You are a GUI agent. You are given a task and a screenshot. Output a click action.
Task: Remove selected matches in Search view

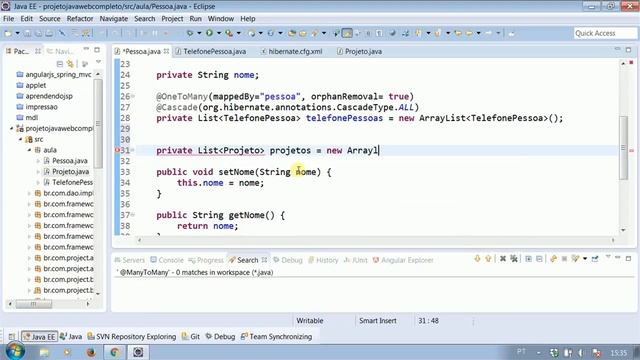(x=503, y=259)
